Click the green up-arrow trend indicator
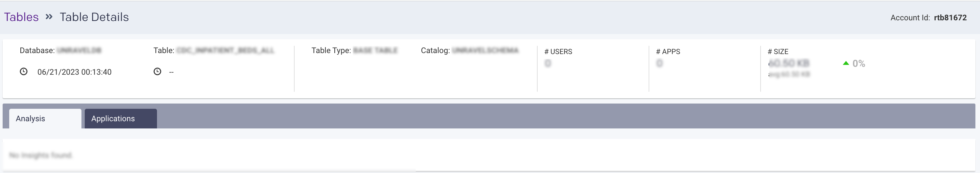 (x=846, y=63)
